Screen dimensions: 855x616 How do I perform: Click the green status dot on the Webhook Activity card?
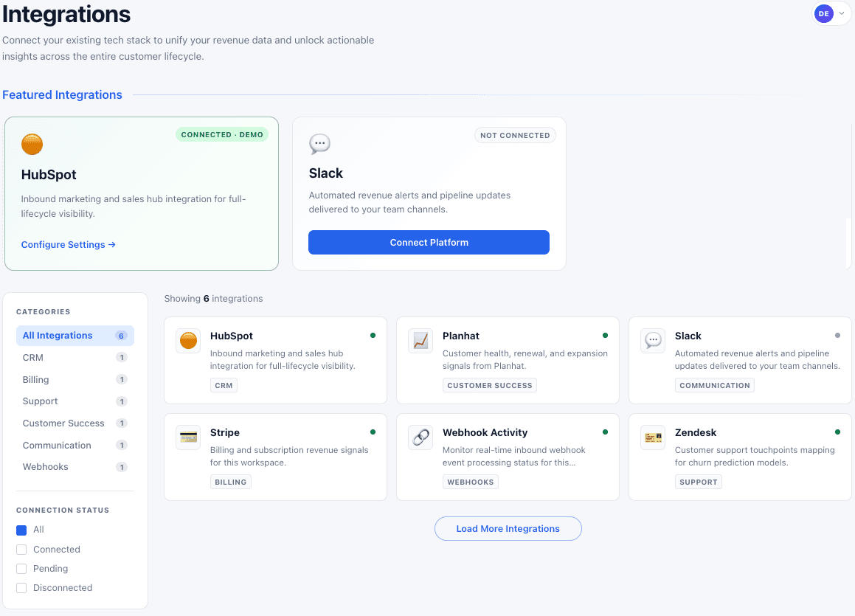pos(605,432)
